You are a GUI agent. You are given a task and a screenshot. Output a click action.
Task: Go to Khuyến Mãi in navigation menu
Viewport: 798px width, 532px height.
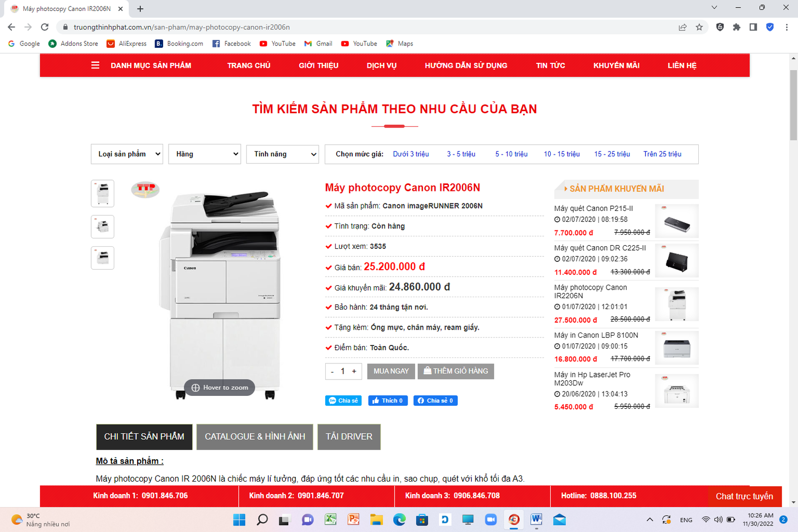click(616, 65)
